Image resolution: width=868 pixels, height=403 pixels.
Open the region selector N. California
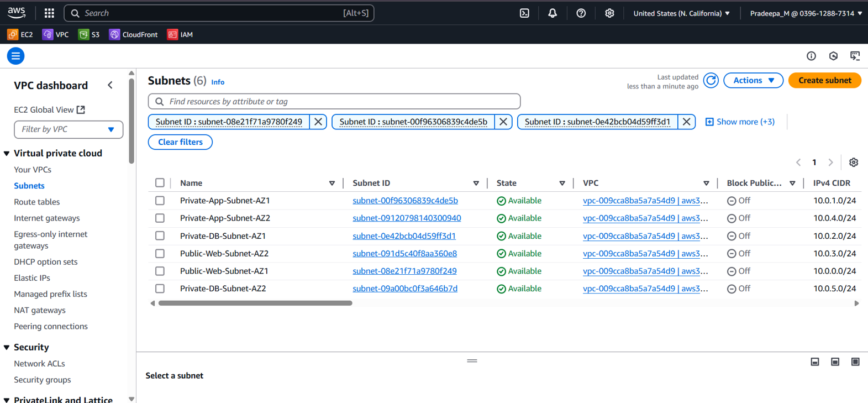click(x=681, y=13)
